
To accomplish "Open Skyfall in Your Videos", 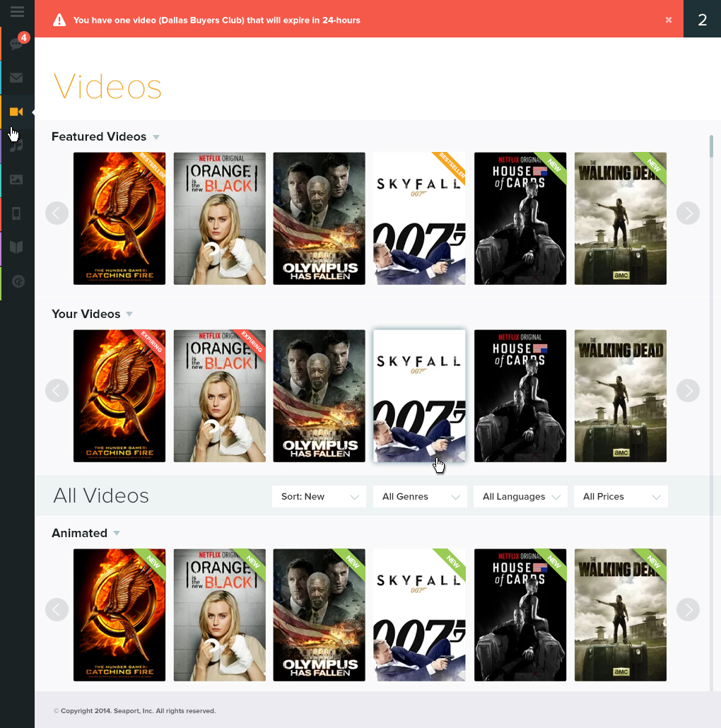I will coord(419,396).
